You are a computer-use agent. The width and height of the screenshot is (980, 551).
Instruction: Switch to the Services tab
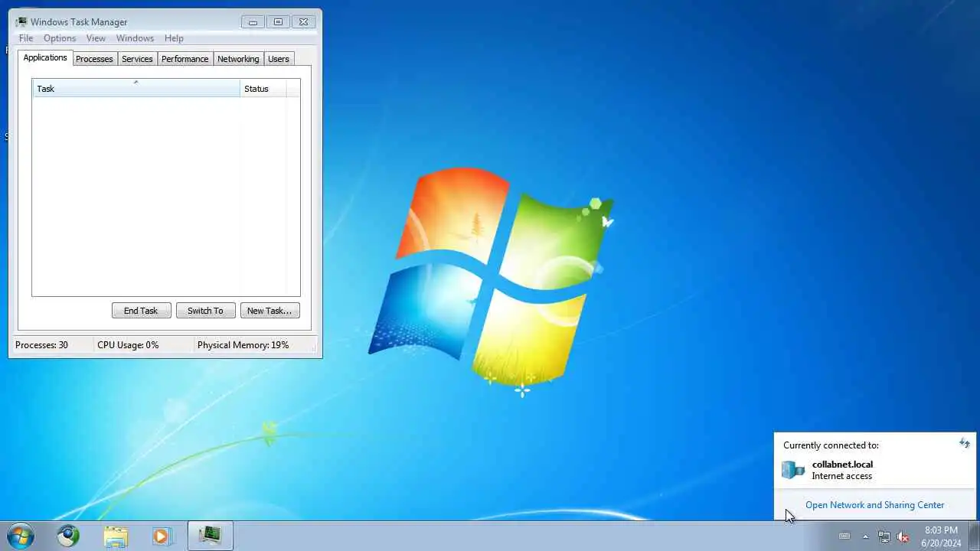[x=137, y=59]
